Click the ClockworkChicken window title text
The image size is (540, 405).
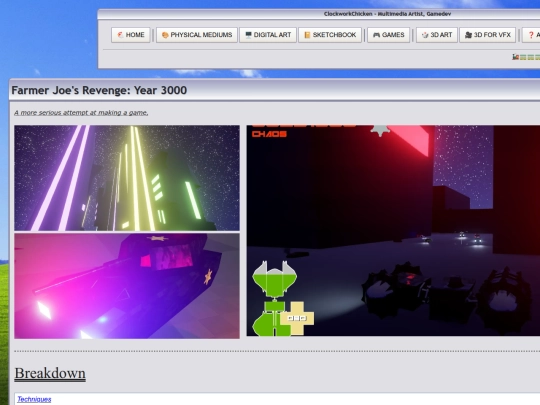pyautogui.click(x=387, y=14)
